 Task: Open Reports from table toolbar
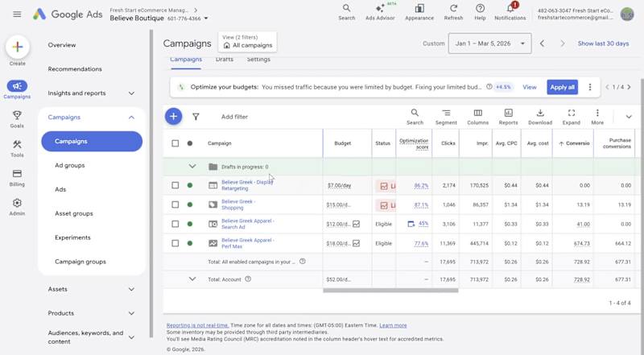click(508, 117)
